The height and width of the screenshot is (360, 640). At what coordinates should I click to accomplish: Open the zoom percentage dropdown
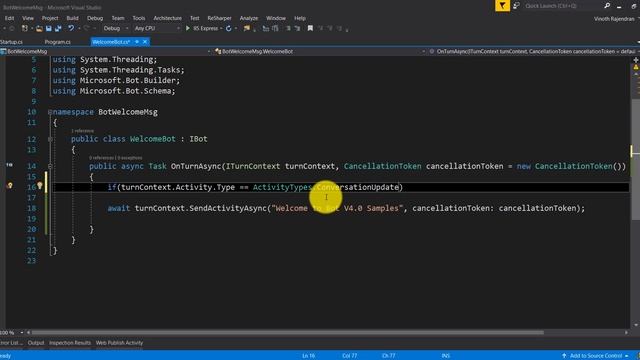[x=22, y=332]
